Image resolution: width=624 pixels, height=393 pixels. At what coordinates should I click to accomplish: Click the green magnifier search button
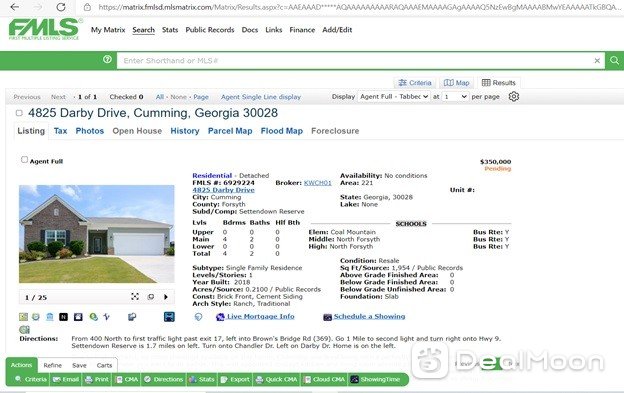(x=614, y=60)
